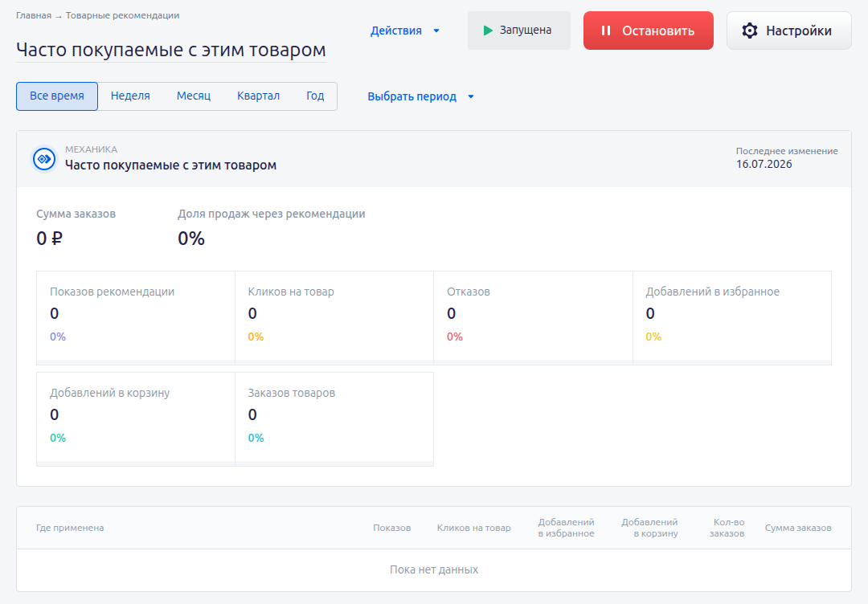Viewport: 868px width, 604px height.
Task: Switch to the Неделя period
Action: click(x=130, y=96)
